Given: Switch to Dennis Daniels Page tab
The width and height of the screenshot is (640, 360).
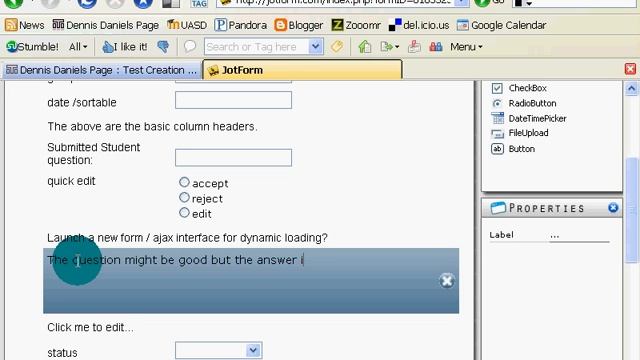Looking at the screenshot, I should point(102,70).
